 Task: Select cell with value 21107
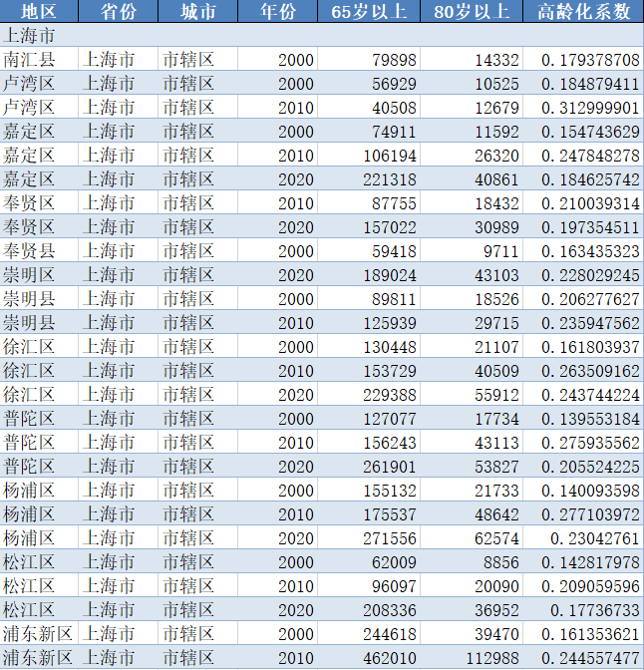tap(472, 346)
